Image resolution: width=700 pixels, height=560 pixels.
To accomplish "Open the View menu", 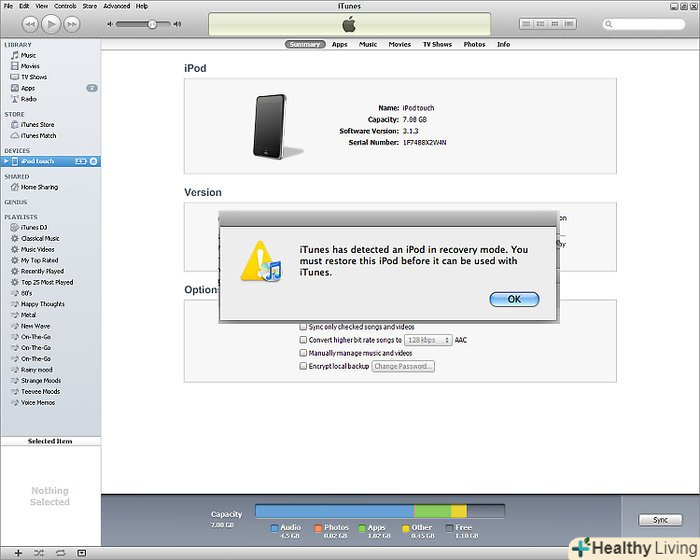I will (x=42, y=6).
